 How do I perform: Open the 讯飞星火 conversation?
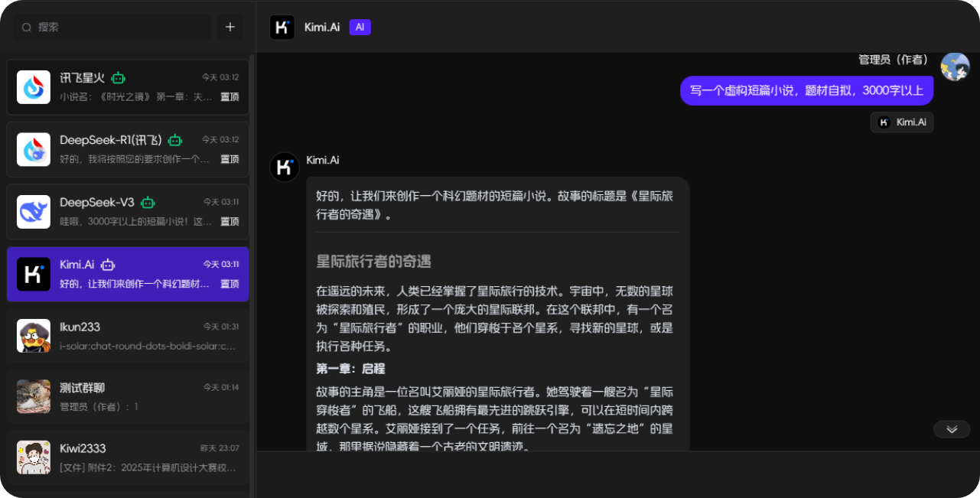click(x=128, y=87)
